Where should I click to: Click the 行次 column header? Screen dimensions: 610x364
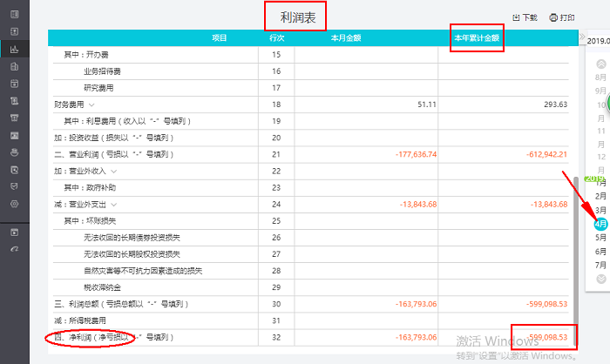click(x=276, y=37)
